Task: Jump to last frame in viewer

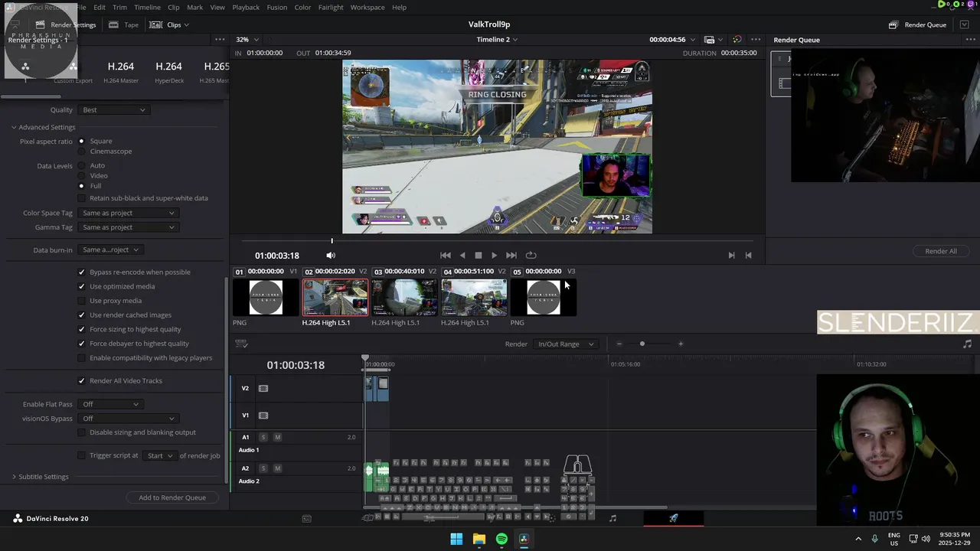Action: coord(511,256)
